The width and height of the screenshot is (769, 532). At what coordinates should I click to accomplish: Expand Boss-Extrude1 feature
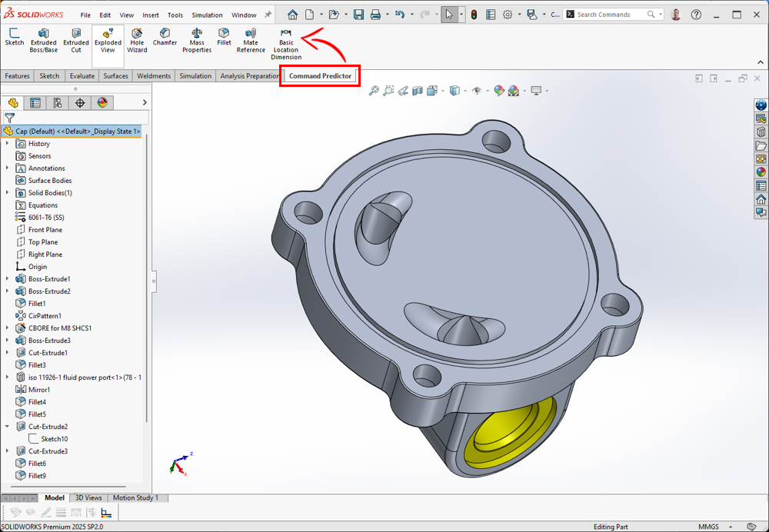tap(8, 279)
